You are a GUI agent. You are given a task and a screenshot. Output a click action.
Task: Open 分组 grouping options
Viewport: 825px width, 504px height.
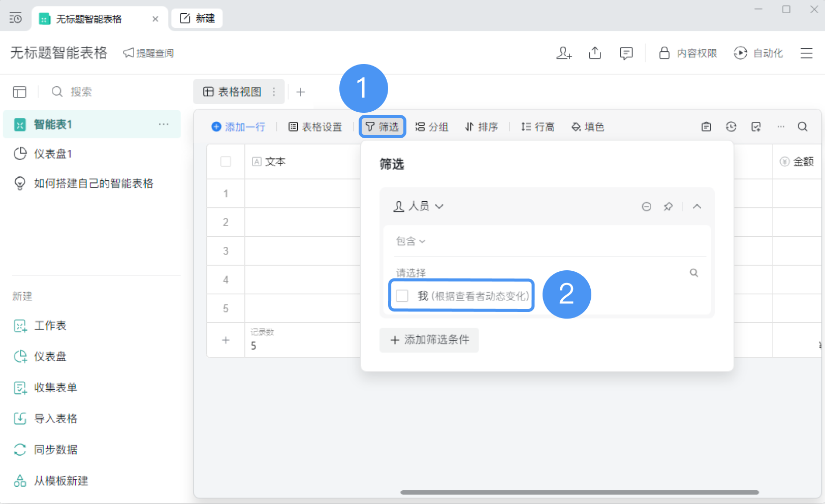point(432,127)
